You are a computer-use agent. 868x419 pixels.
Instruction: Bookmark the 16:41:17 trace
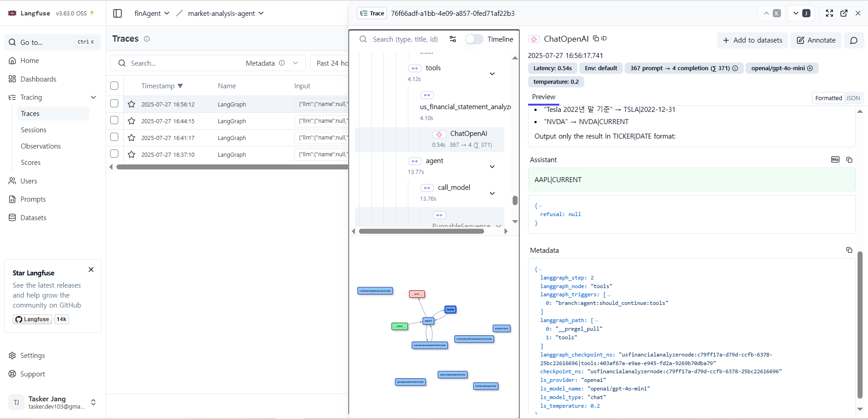pos(131,138)
